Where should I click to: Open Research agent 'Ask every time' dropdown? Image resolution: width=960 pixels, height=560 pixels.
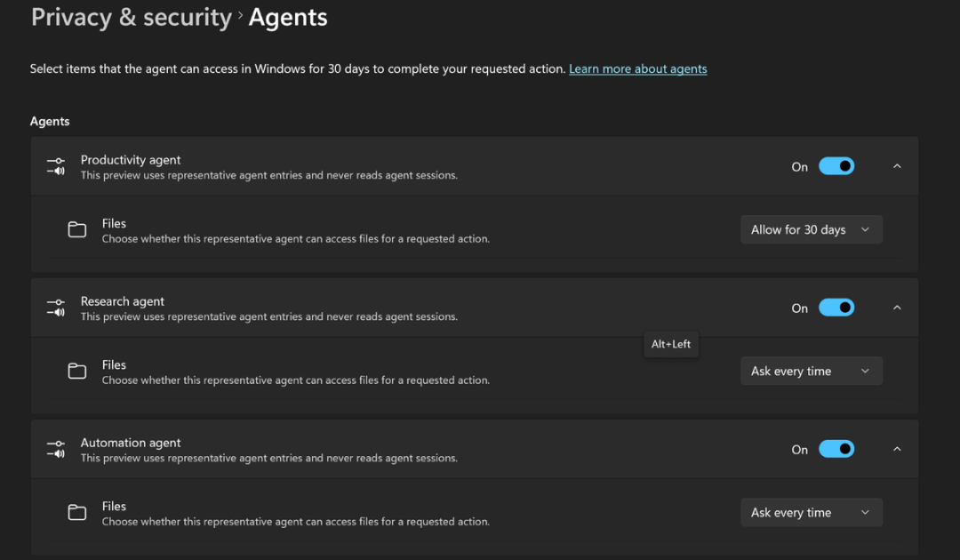pyautogui.click(x=812, y=371)
